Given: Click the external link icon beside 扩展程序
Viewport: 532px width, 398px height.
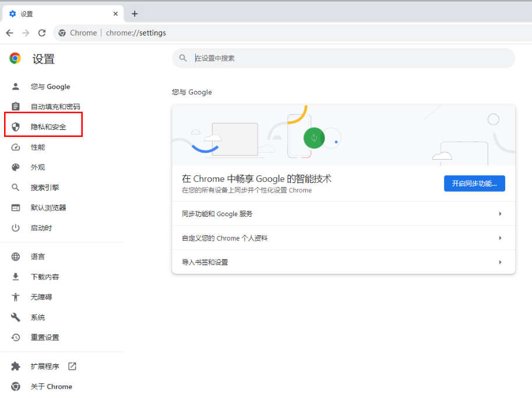Looking at the screenshot, I should click(72, 366).
